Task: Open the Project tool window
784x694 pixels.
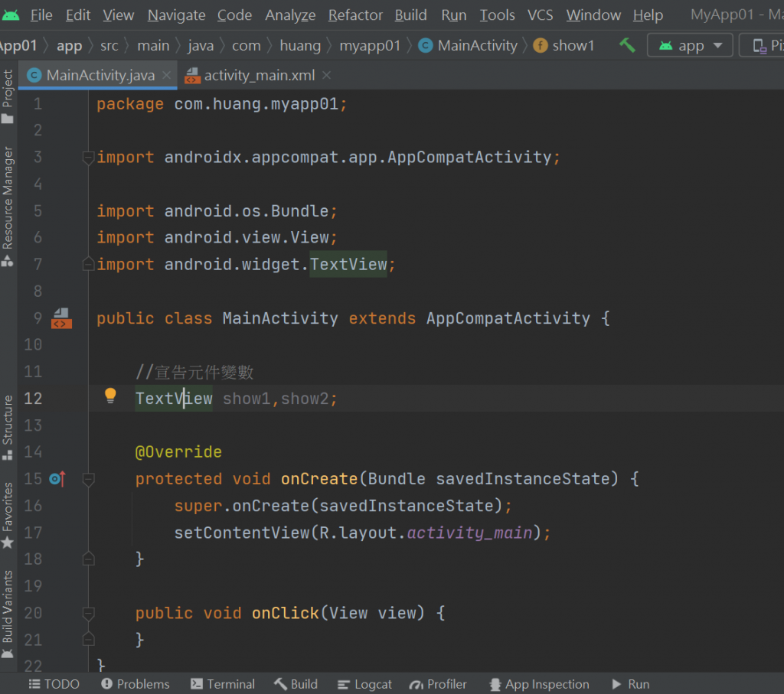Action: [8, 96]
